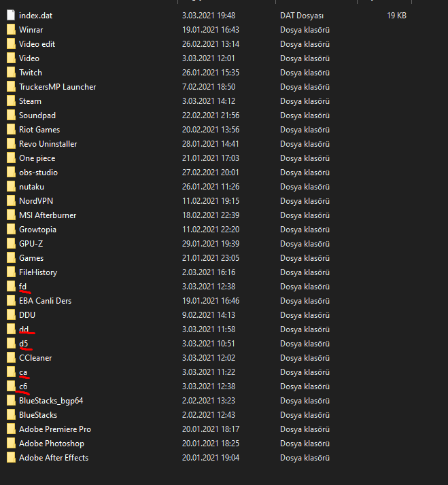Click the Revo Uninstaller folder icon
The image size is (448, 485).
[11, 143]
